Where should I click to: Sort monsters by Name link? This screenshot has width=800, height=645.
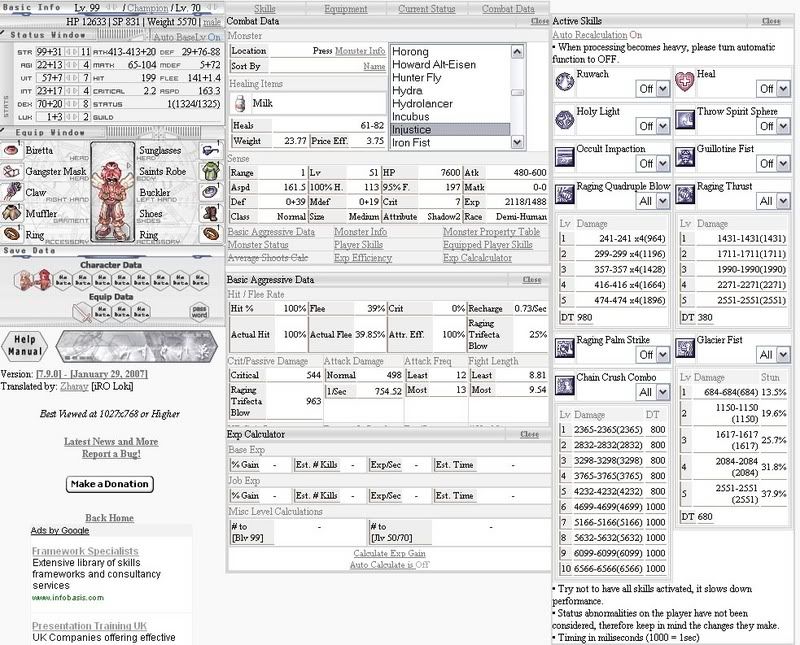[374, 66]
